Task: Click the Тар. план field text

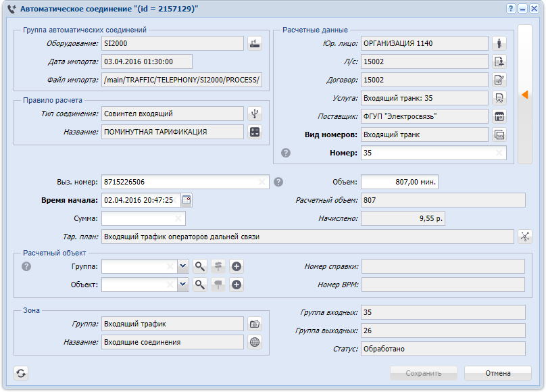Action: [x=307, y=237]
